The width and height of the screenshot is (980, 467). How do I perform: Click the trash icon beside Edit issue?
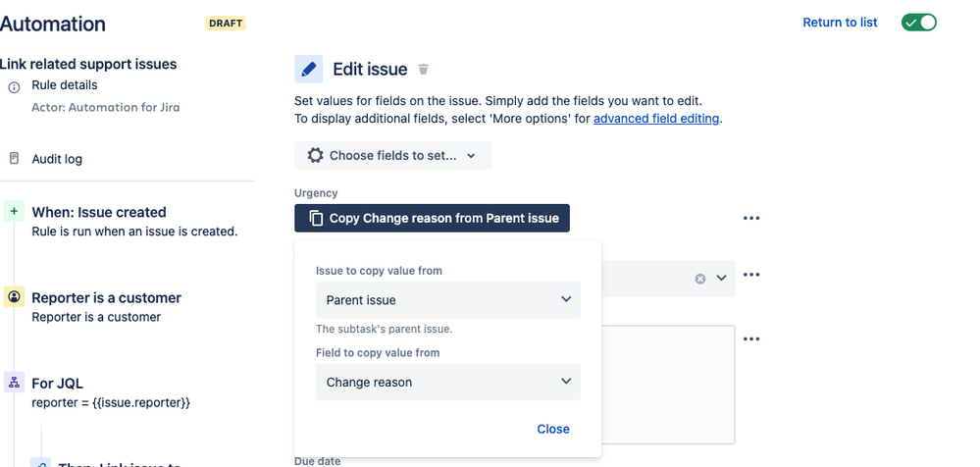[424, 70]
